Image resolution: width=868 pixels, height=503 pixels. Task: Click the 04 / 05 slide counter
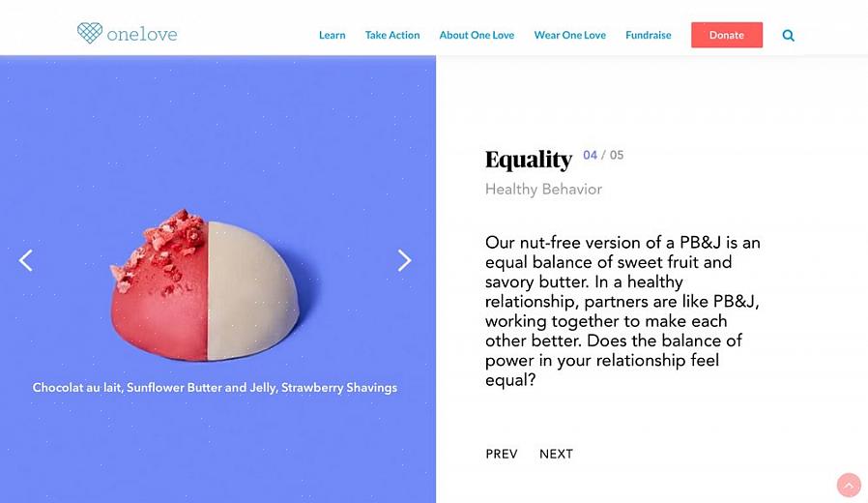[603, 155]
